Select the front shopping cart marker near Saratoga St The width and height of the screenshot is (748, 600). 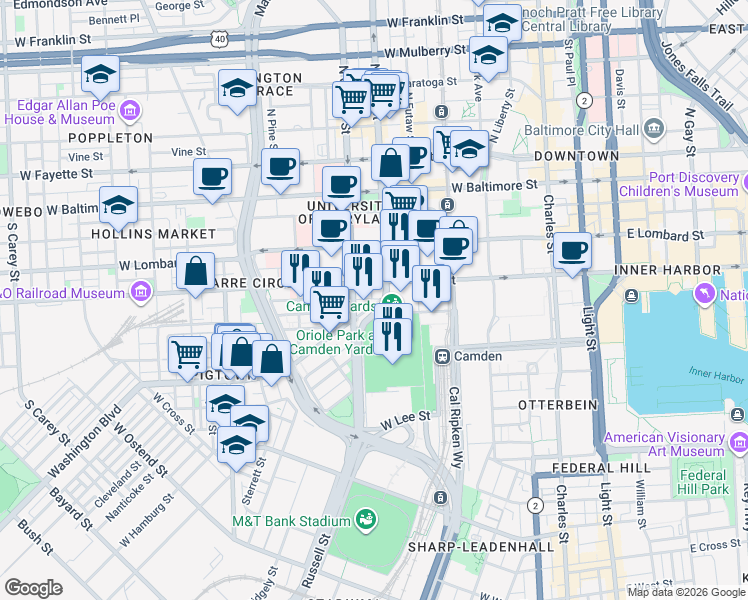coord(352,100)
